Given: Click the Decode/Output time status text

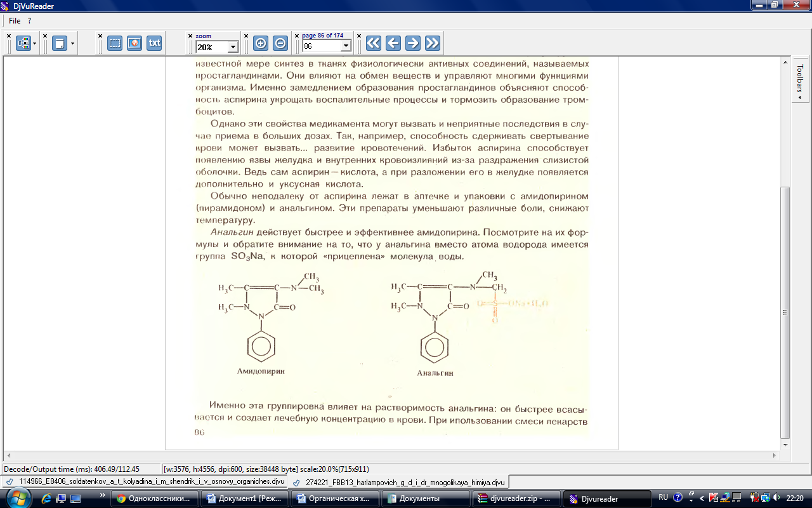Looking at the screenshot, I should click(72, 469).
